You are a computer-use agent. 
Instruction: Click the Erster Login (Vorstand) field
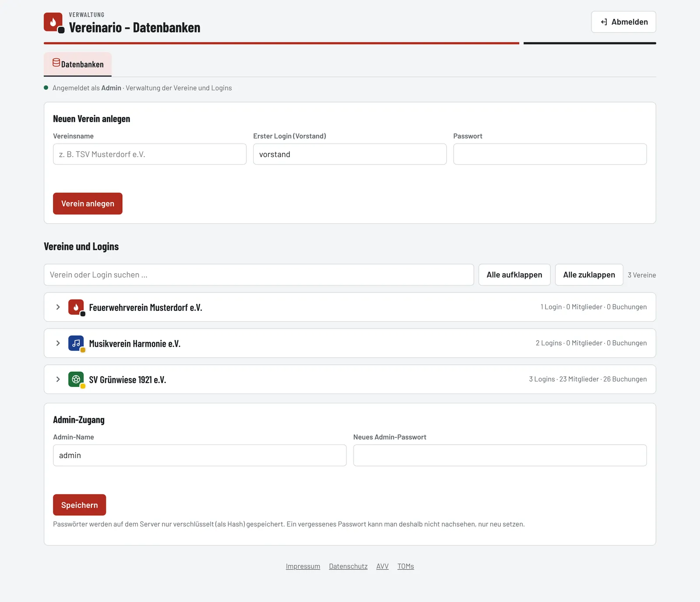pyautogui.click(x=350, y=154)
